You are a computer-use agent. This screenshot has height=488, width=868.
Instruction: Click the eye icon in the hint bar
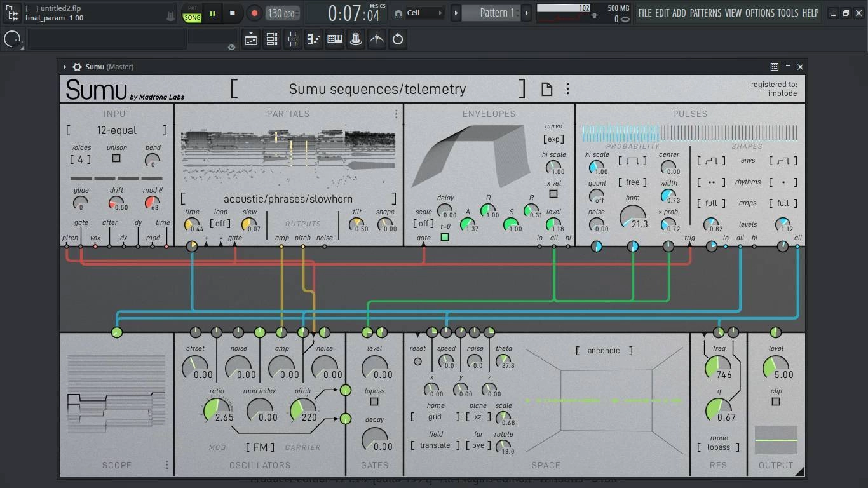[231, 46]
